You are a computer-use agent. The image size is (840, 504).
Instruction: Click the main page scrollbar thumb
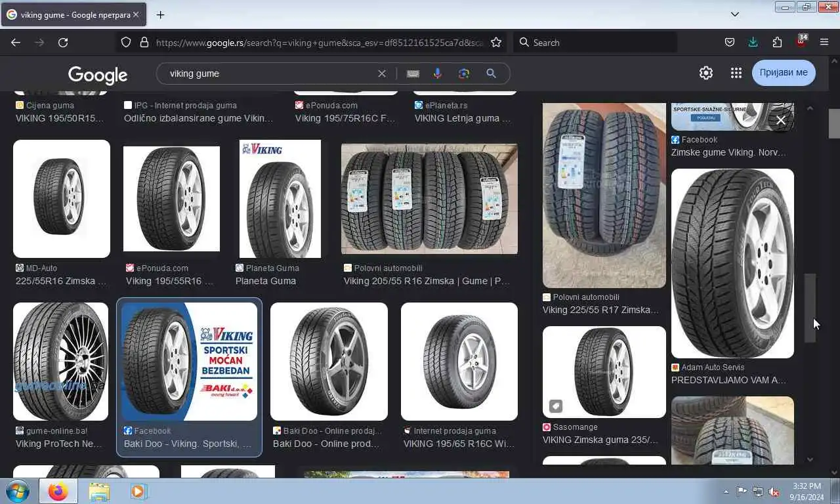(x=834, y=123)
